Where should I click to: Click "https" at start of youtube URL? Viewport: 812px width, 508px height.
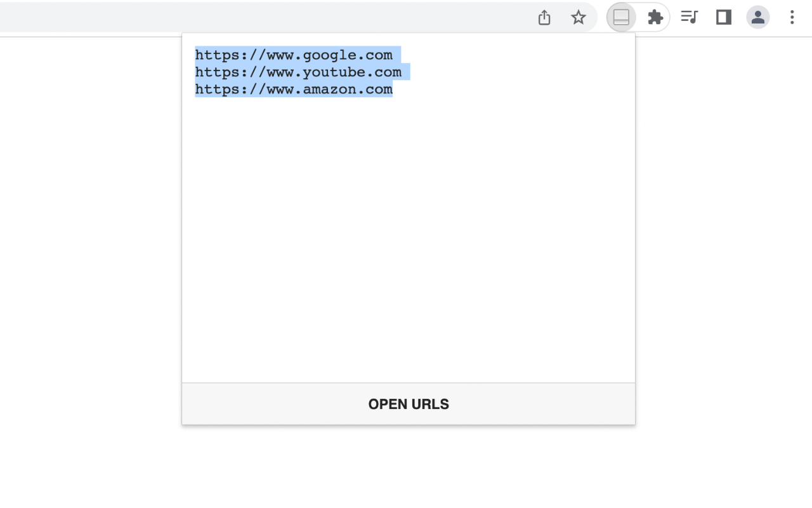click(217, 72)
